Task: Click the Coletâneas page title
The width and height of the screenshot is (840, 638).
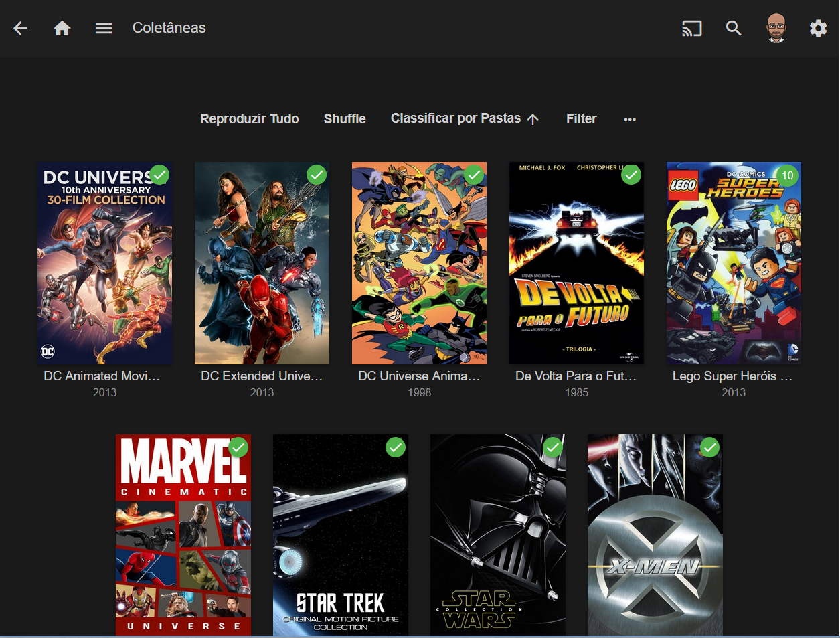Action: coord(169,28)
